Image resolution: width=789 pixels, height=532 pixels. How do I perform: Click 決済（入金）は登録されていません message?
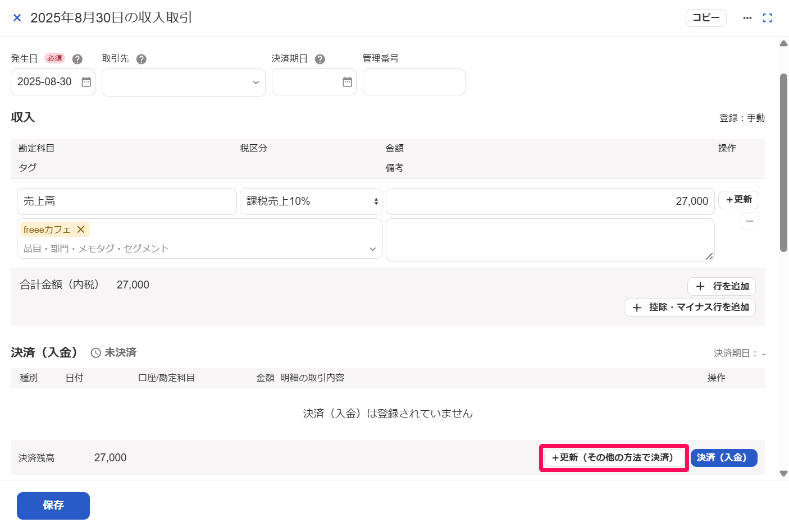388,414
